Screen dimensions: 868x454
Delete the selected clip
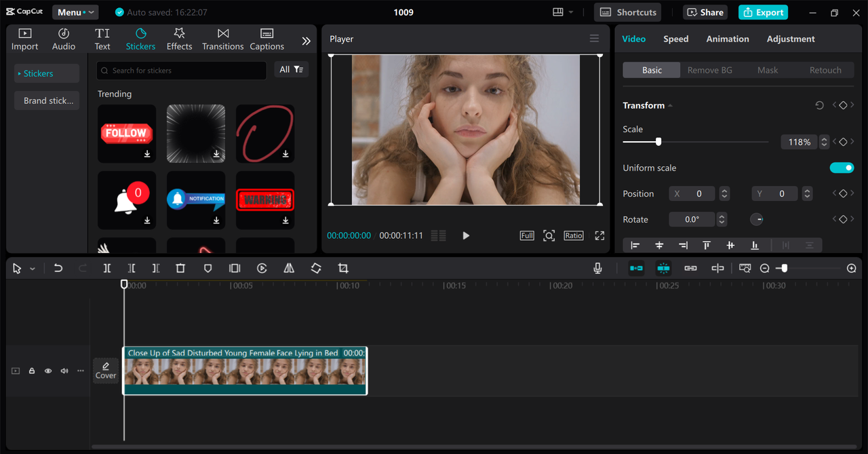point(180,269)
